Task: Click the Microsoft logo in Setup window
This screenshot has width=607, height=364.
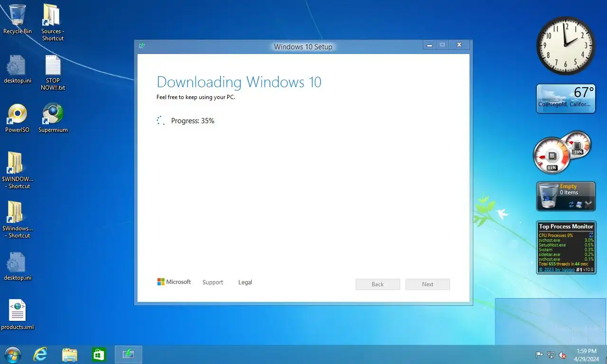Action: point(174,282)
